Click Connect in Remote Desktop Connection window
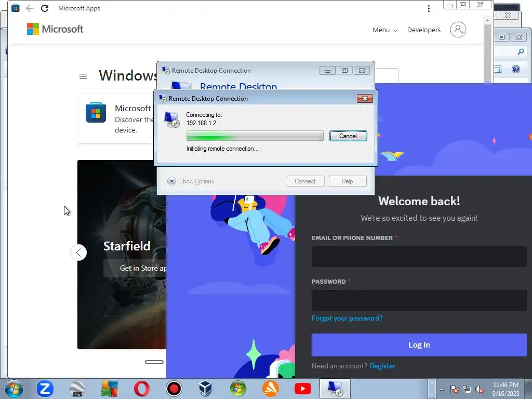 coord(305,181)
